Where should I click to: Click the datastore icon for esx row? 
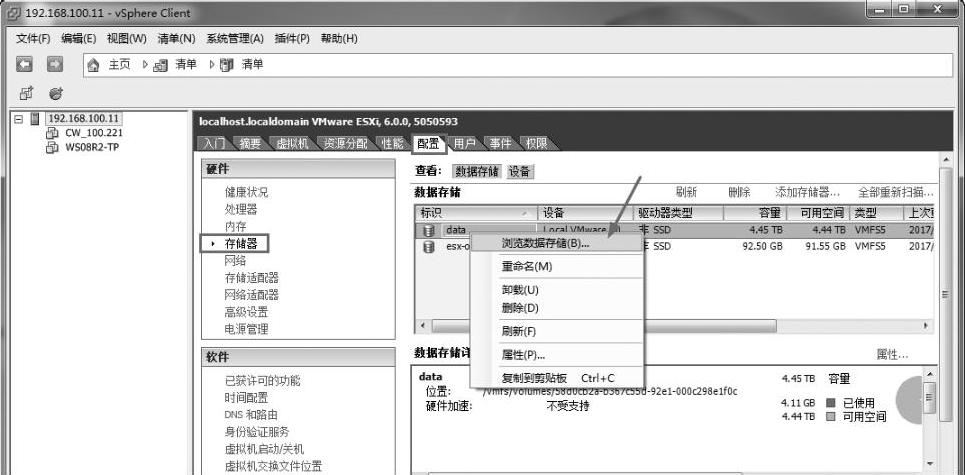click(x=429, y=247)
